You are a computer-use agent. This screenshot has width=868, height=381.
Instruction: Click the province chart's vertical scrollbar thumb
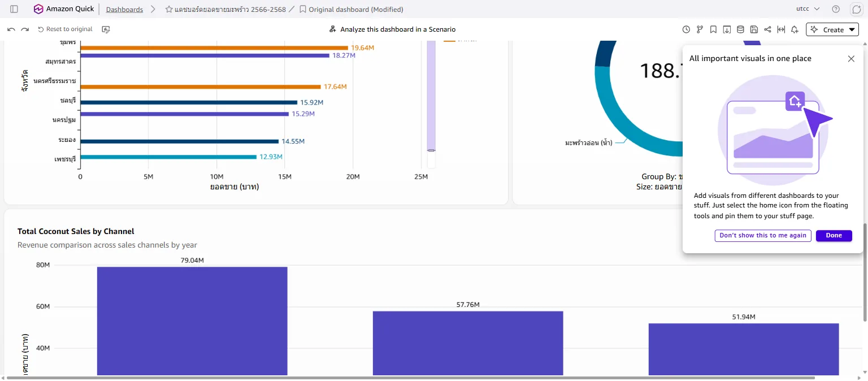(431, 96)
